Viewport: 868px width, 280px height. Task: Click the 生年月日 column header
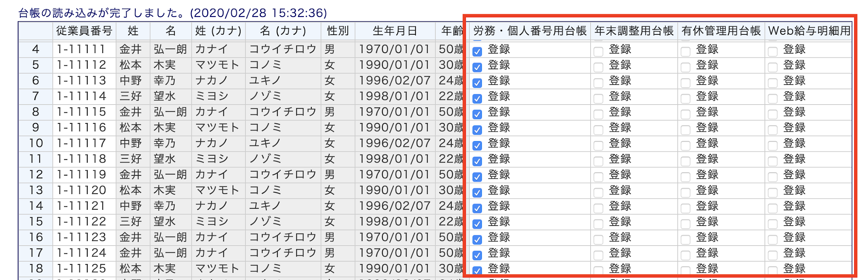tap(395, 31)
